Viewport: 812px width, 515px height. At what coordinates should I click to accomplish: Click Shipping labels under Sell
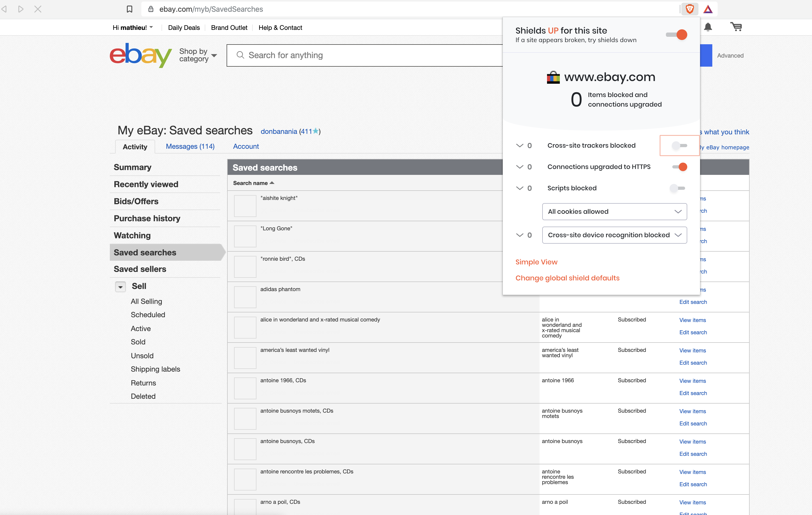155,369
